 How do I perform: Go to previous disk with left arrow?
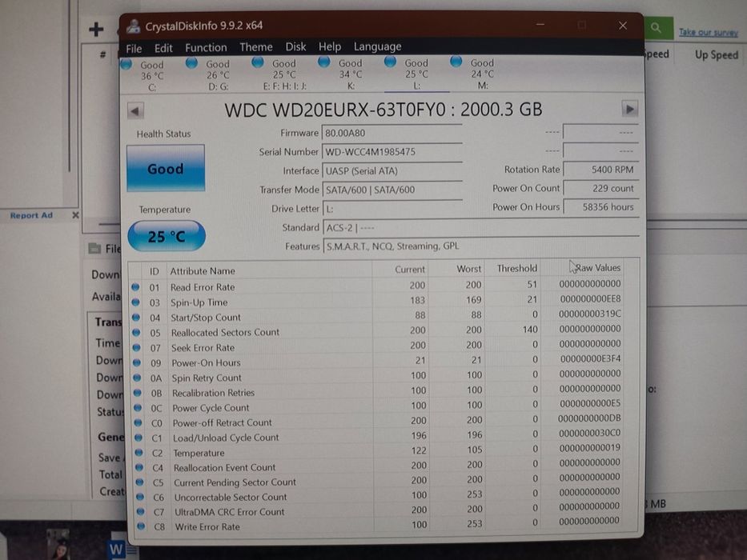(x=135, y=111)
